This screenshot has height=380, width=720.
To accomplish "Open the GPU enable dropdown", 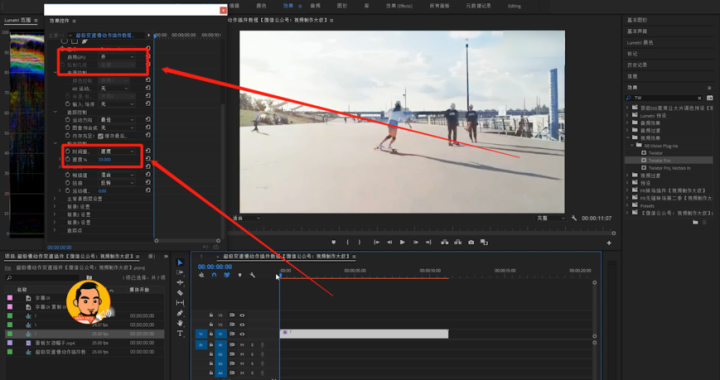I will click(118, 57).
